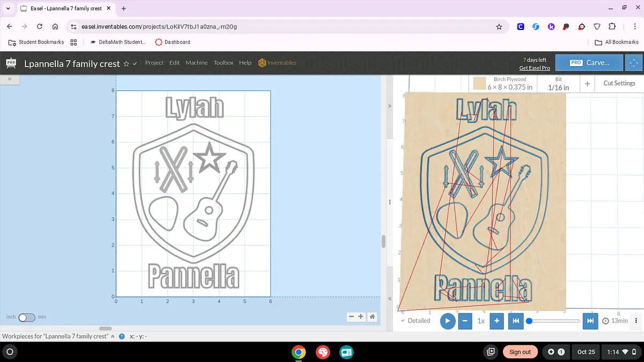Viewport: 644px width, 362px height.
Task: Open the DeltaMath Student bookmark
Action: [x=118, y=42]
